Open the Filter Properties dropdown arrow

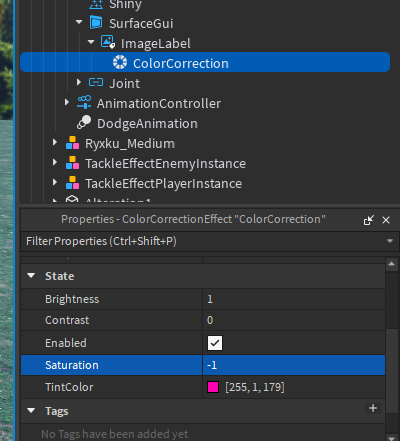click(390, 241)
